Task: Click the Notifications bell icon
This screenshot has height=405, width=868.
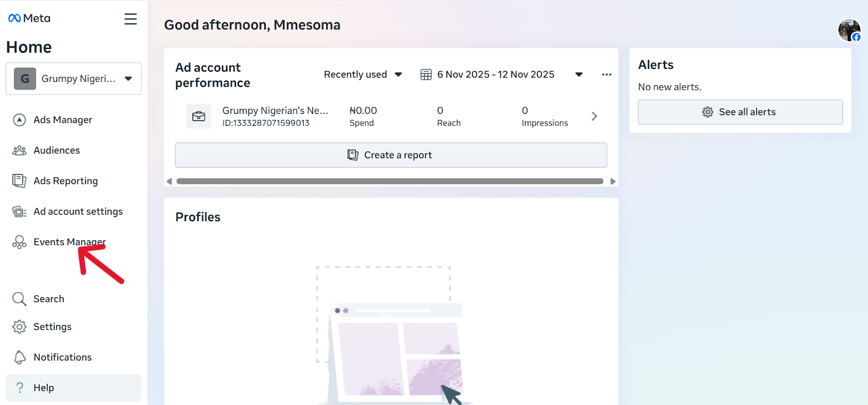Action: [20, 357]
